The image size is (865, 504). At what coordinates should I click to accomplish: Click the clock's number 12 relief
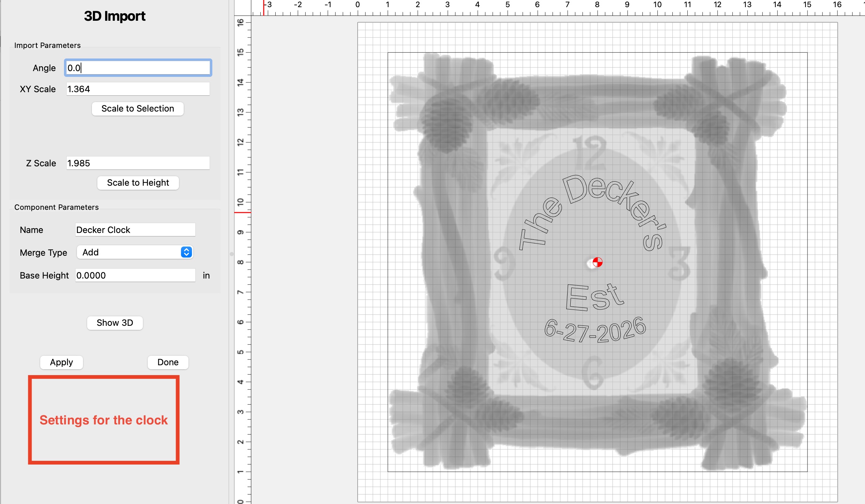coord(590,153)
